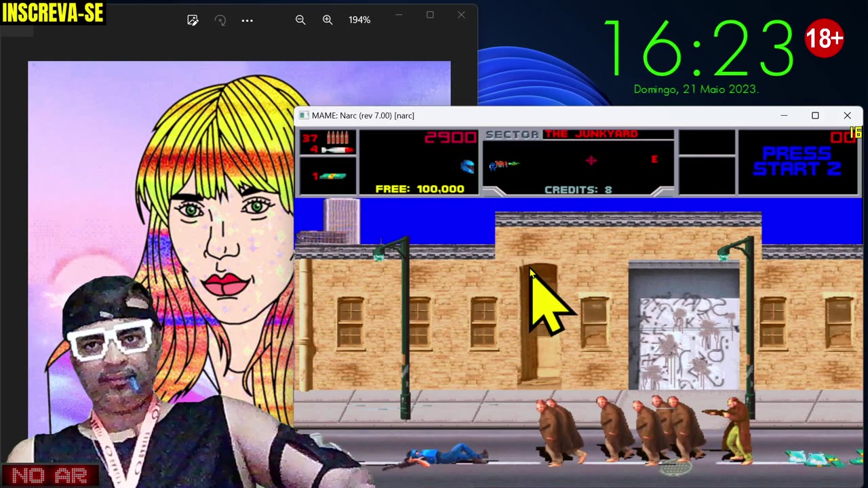Click the bullets ammo icon in HUD
This screenshot has width=868, height=488.
point(338,138)
